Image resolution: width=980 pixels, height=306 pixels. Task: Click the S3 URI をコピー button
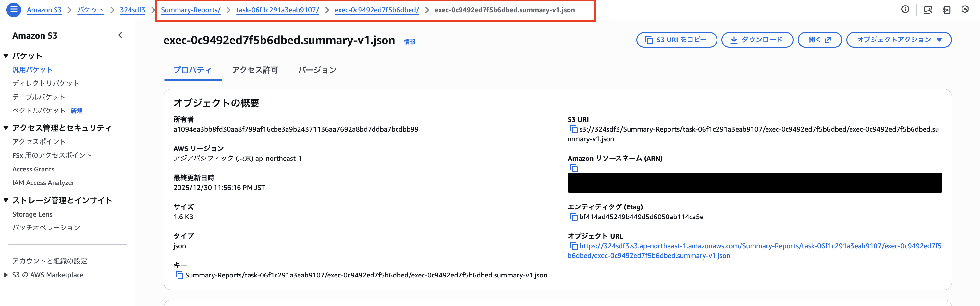(676, 40)
